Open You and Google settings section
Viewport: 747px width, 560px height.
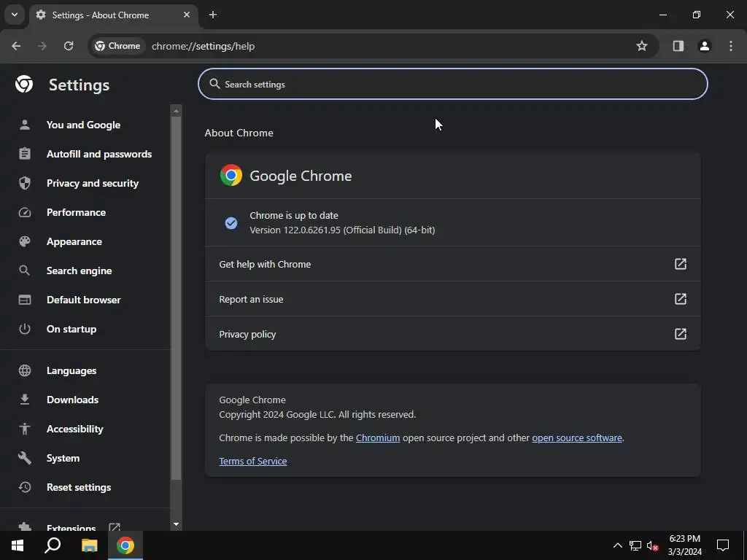coord(85,125)
